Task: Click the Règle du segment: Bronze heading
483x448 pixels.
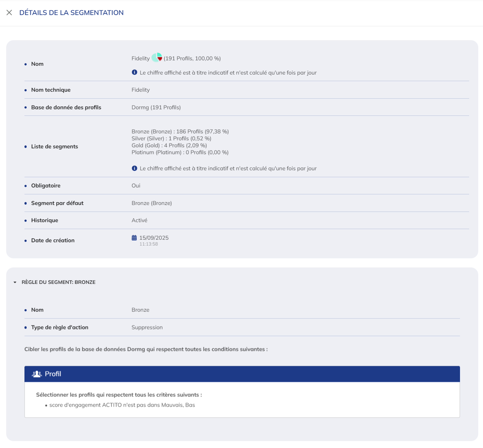Action: tap(58, 282)
